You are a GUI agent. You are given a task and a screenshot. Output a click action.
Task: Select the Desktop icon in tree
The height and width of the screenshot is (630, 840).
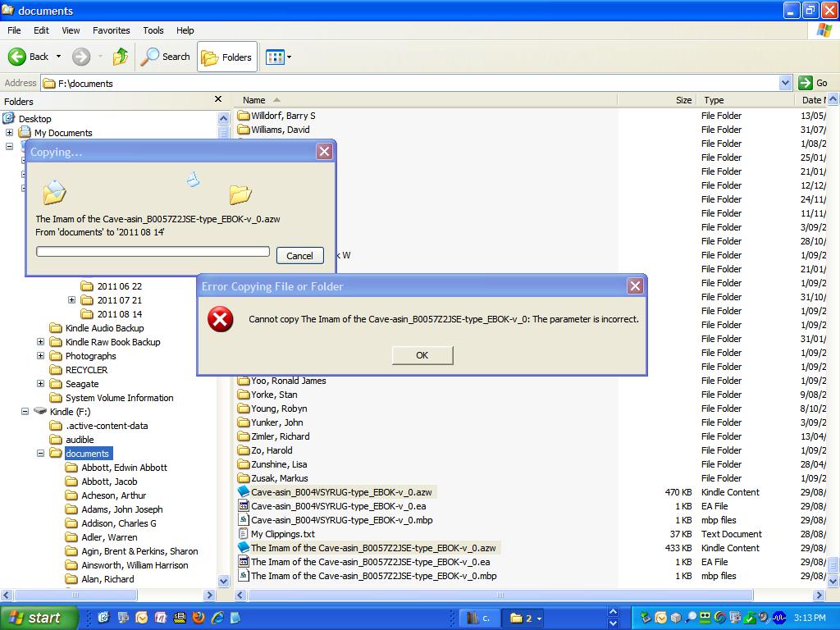click(x=8, y=118)
